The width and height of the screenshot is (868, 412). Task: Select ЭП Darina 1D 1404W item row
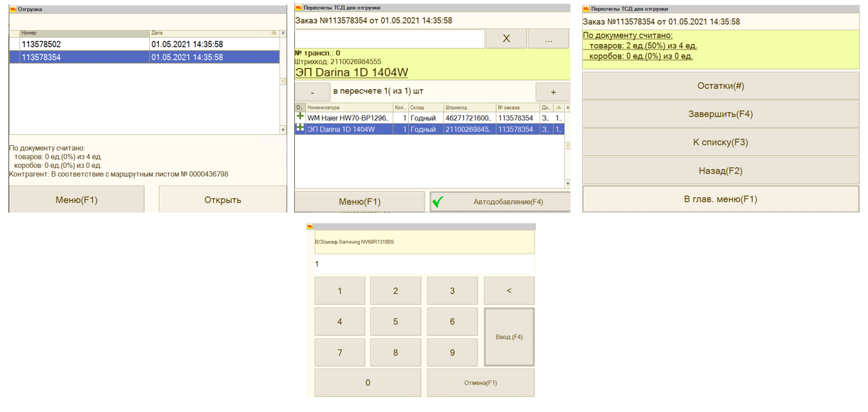[x=430, y=129]
